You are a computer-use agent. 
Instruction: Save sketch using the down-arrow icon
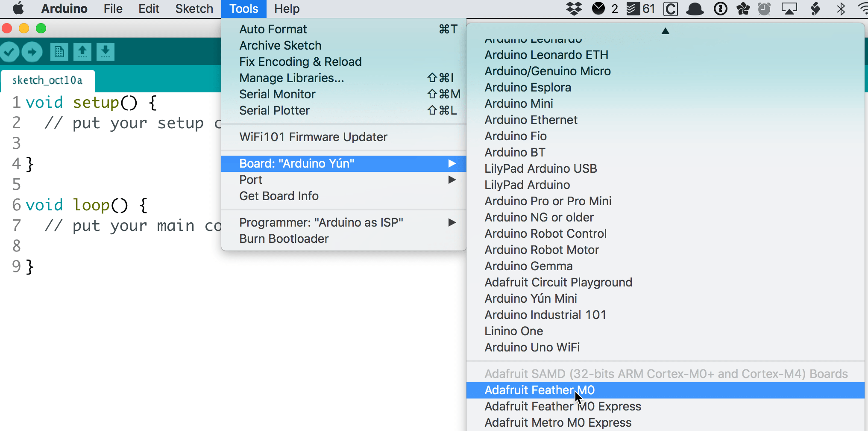(x=106, y=52)
